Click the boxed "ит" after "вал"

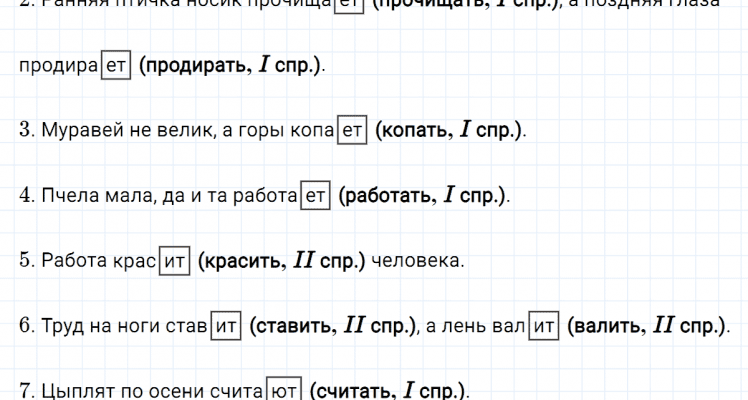click(x=543, y=326)
